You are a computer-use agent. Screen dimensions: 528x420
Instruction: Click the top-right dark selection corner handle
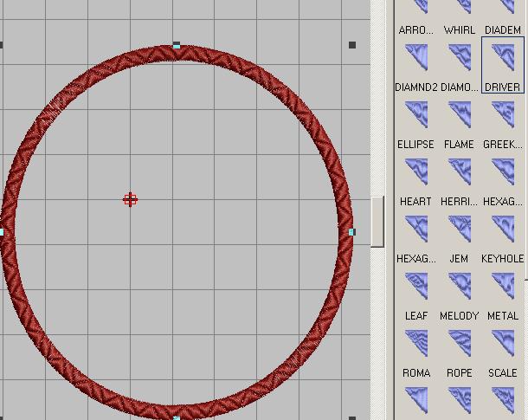[x=352, y=45]
